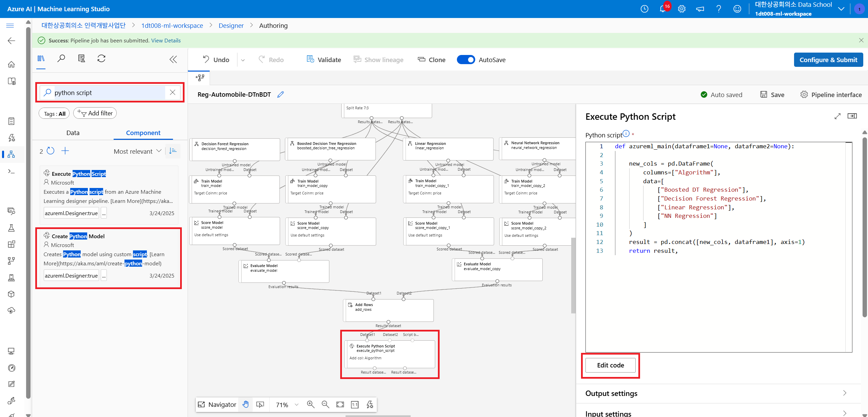
Task: Click the Edit code button
Action: (x=610, y=365)
